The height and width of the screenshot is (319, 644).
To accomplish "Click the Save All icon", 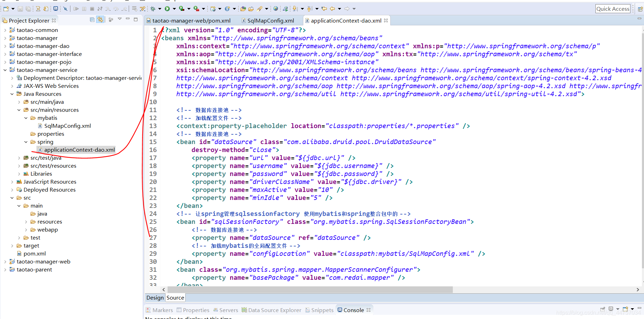I will point(28,9).
